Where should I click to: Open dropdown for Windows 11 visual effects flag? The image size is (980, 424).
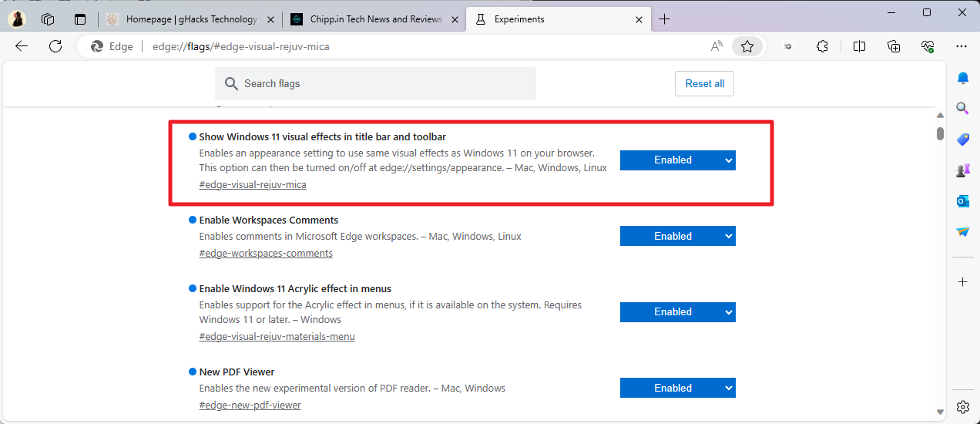(x=678, y=160)
